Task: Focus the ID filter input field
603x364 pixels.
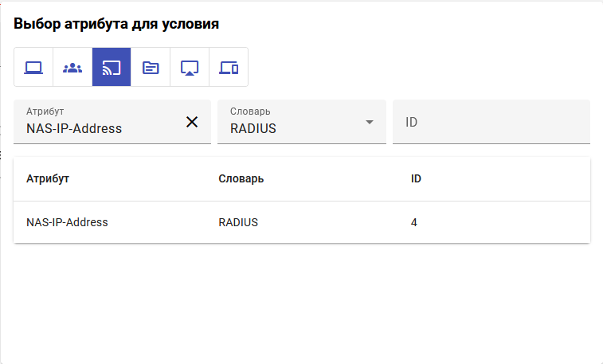Action: pos(491,123)
